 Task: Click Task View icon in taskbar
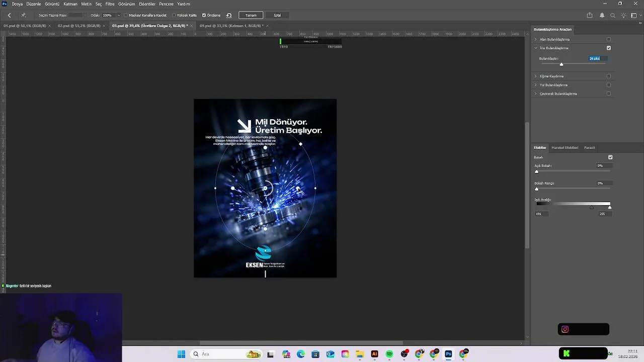click(271, 354)
